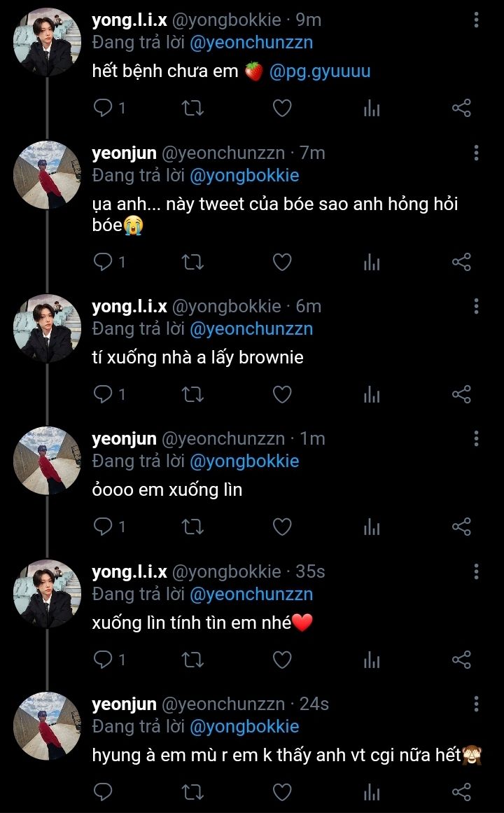This screenshot has width=504, height=813.
Task: Open more options menu on the 6m tweet
Action: tap(476, 306)
